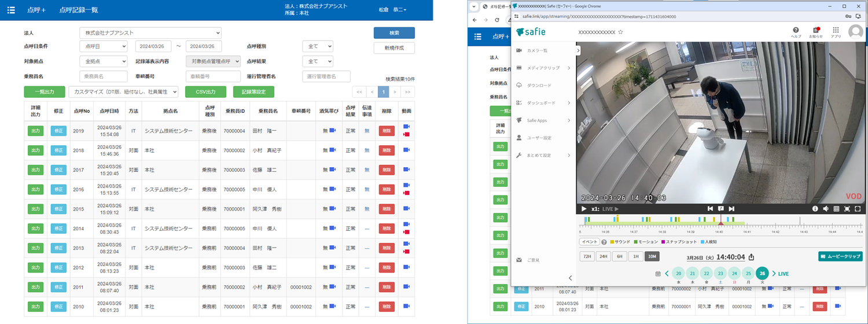Viewport: 868px width, 324px height.
Task: Open ダッシュボード in Safie sidebar
Action: 544,103
